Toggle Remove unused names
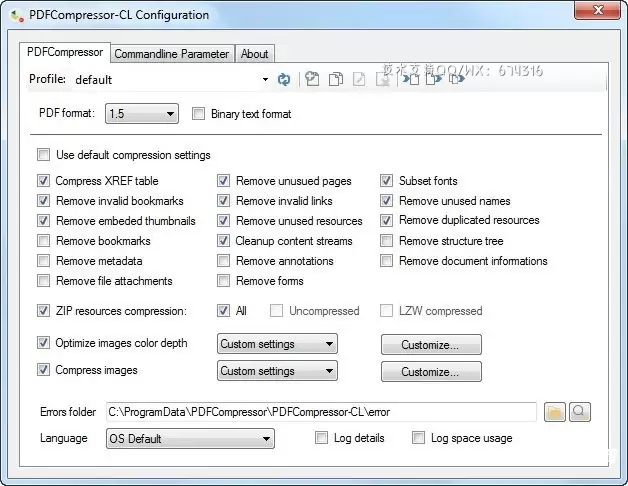The height and width of the screenshot is (486, 628). 386,201
